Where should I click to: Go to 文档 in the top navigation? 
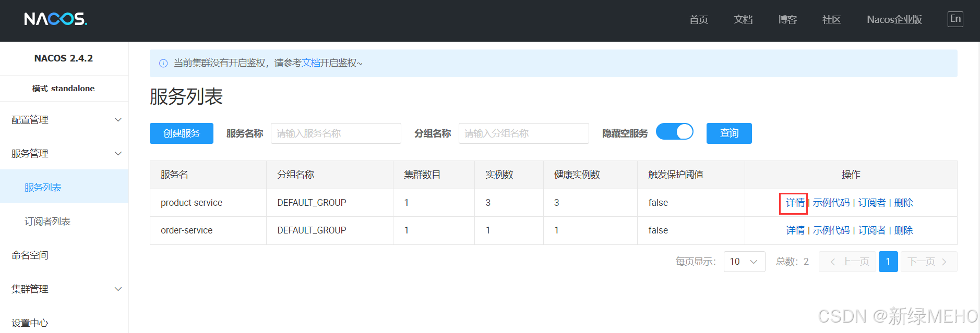click(743, 20)
